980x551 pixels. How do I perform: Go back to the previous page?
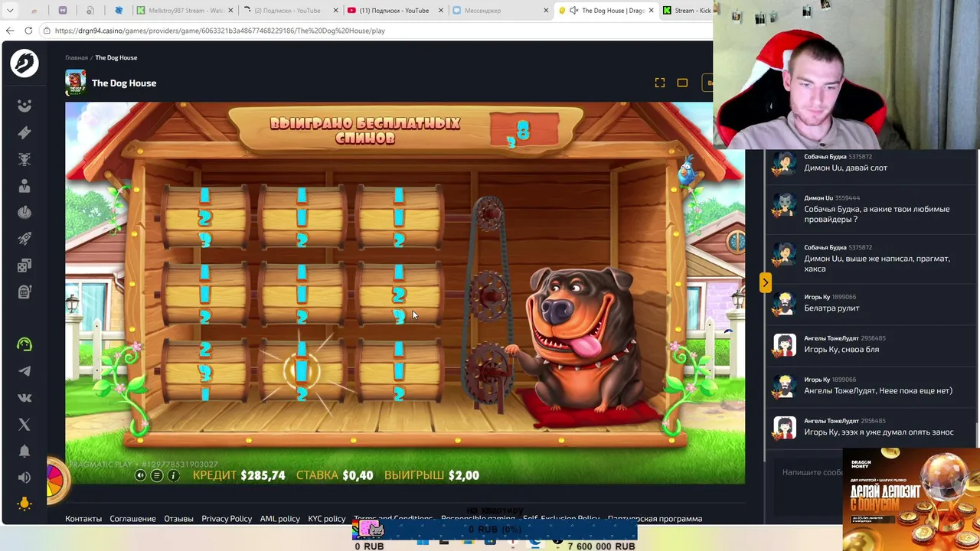(x=10, y=31)
